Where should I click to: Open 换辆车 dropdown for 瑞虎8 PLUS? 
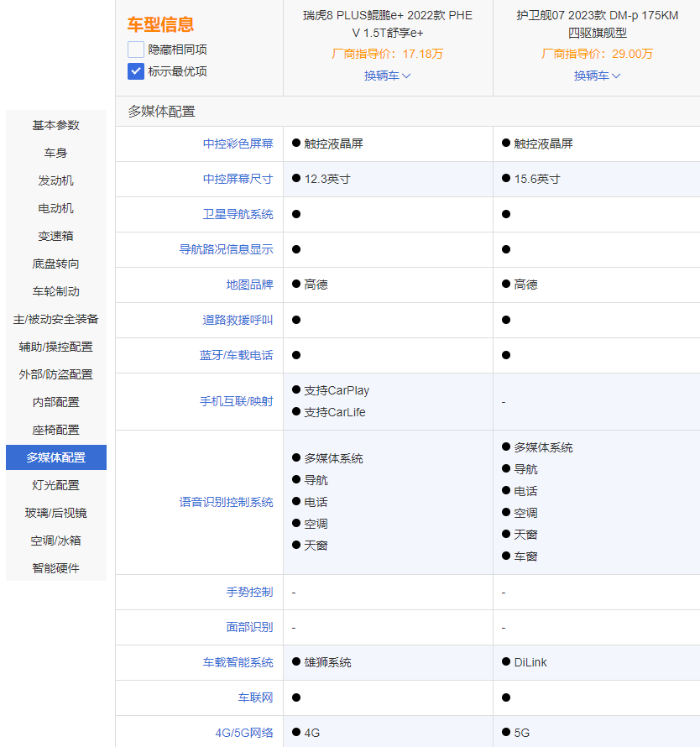tap(387, 76)
